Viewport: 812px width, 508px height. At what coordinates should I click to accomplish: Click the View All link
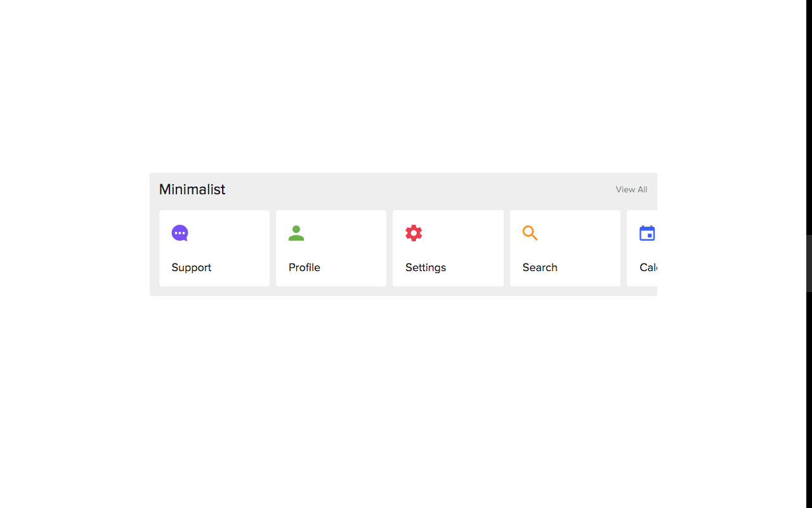[631, 189]
